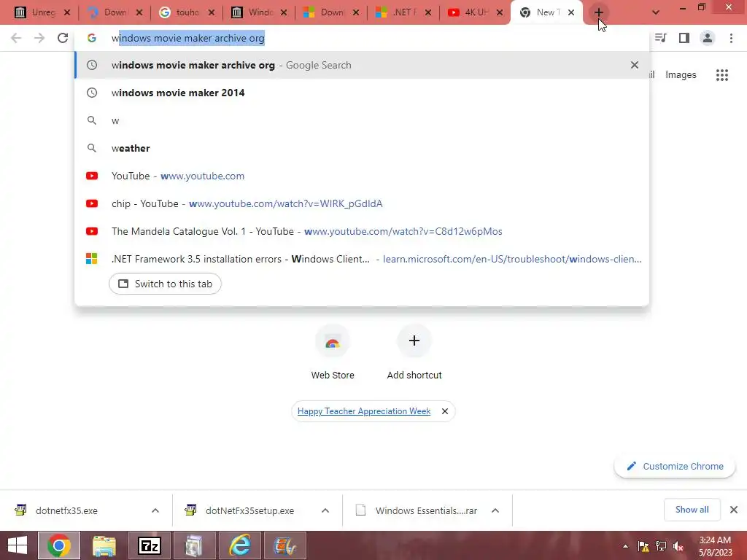Open the .NET Framework 3.5 installation errors suggestion

click(x=362, y=259)
